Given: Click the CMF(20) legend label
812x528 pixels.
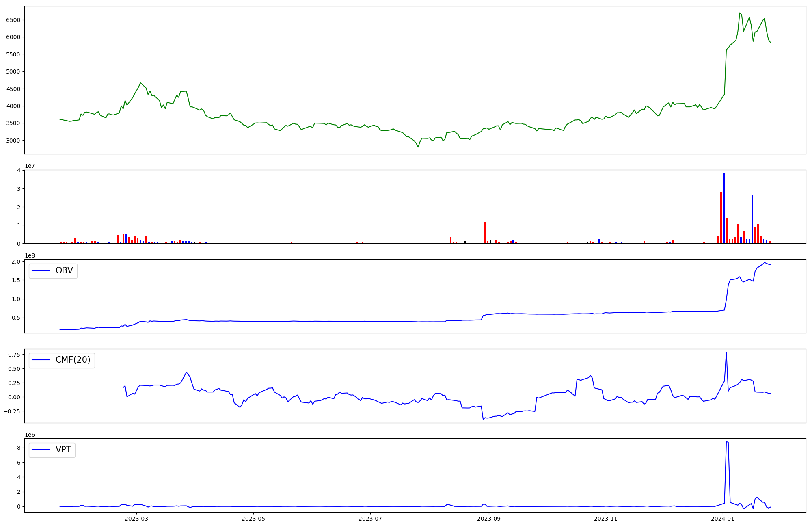Looking at the screenshot, I should click(73, 360).
